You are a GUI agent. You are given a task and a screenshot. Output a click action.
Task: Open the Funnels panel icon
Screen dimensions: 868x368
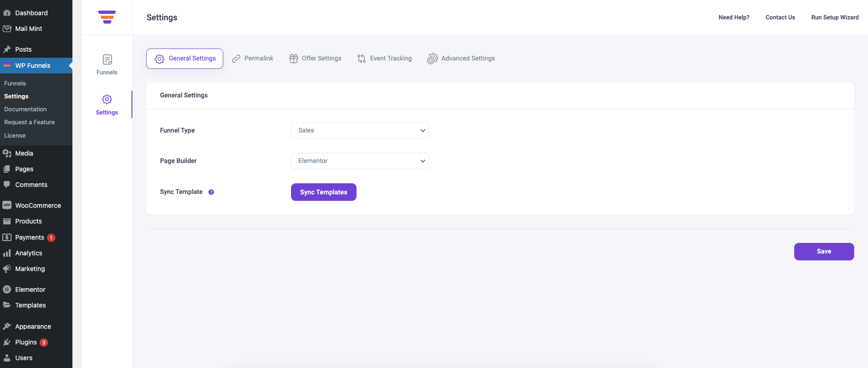(107, 60)
